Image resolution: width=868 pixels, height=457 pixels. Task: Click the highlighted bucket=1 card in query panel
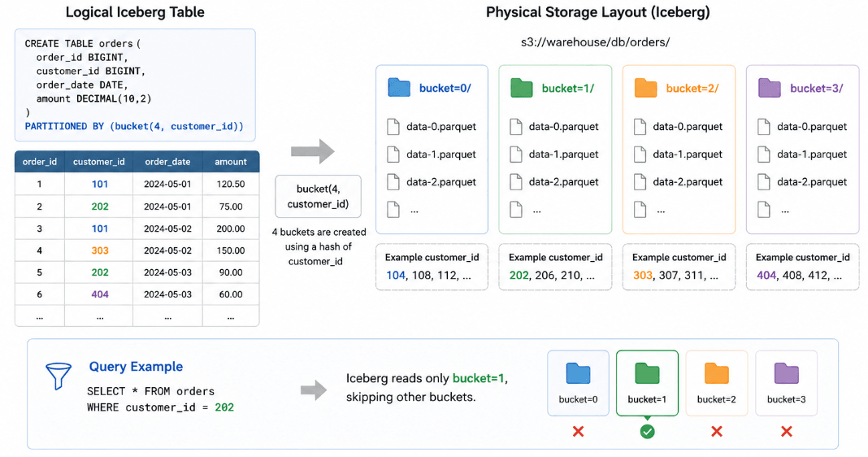tap(647, 383)
